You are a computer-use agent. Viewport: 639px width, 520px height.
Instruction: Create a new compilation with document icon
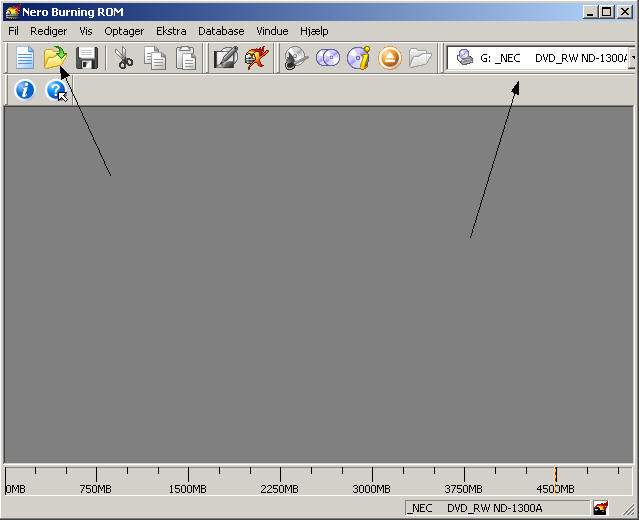[24, 58]
